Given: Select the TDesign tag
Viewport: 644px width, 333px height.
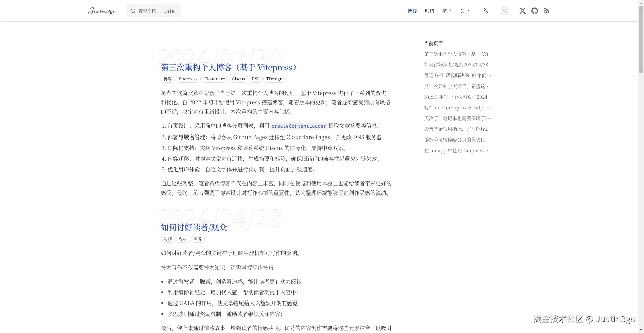Looking at the screenshot, I should click(274, 79).
